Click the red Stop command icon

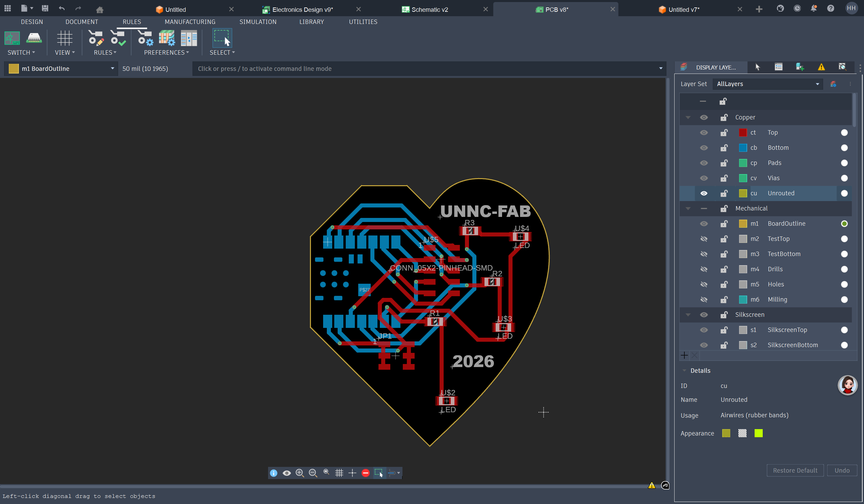(x=365, y=473)
